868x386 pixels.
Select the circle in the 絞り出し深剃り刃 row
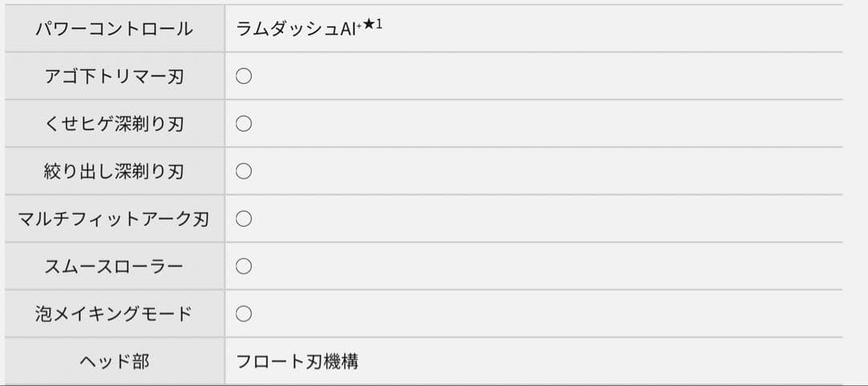pyautogui.click(x=244, y=171)
